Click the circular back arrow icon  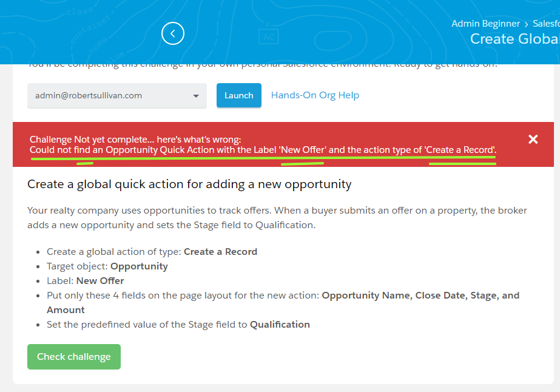point(173,34)
